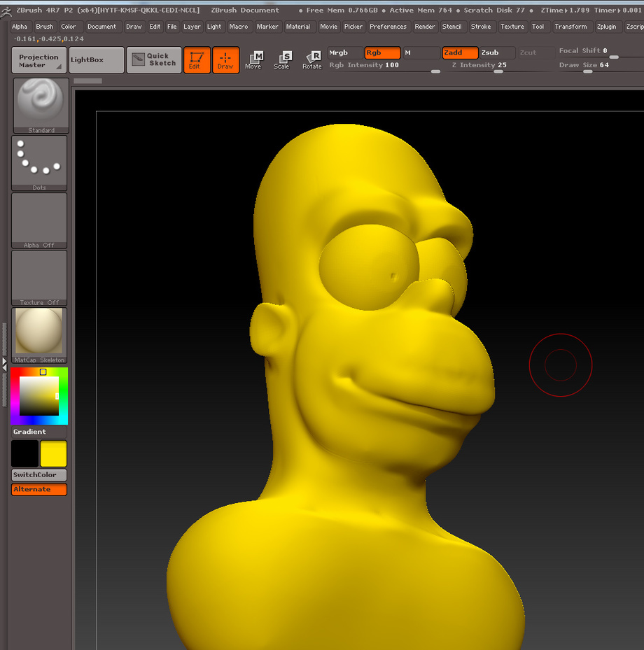Image resolution: width=644 pixels, height=650 pixels.
Task: Open the Brush menu
Action: coord(44,27)
